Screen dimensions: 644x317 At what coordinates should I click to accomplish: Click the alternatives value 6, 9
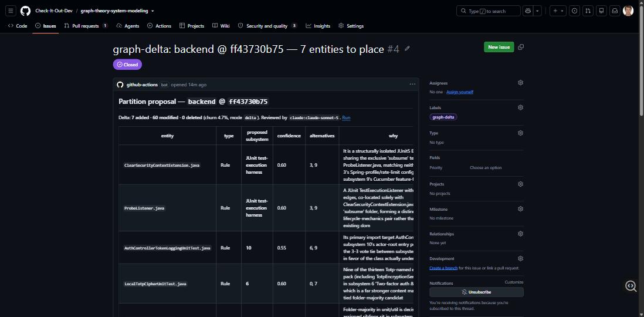click(x=313, y=248)
